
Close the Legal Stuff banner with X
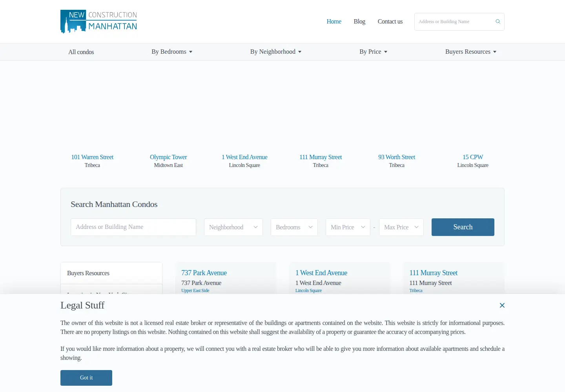(x=502, y=305)
